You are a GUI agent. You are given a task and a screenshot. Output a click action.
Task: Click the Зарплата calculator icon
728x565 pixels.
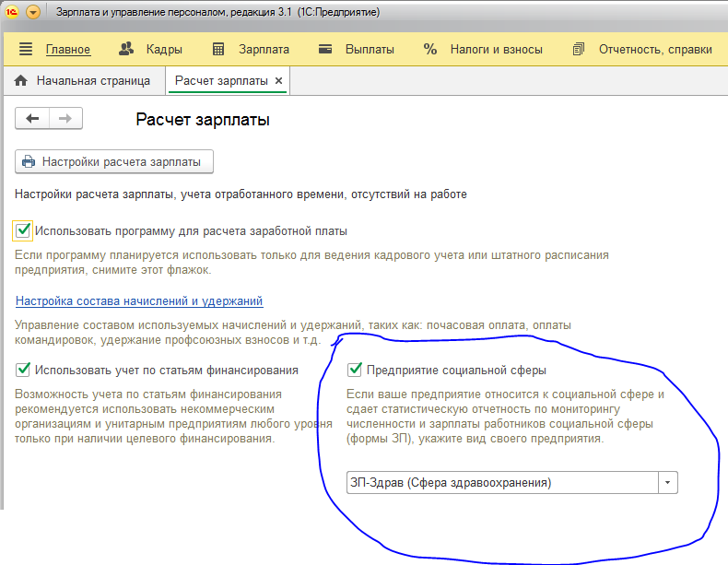pyautogui.click(x=218, y=49)
